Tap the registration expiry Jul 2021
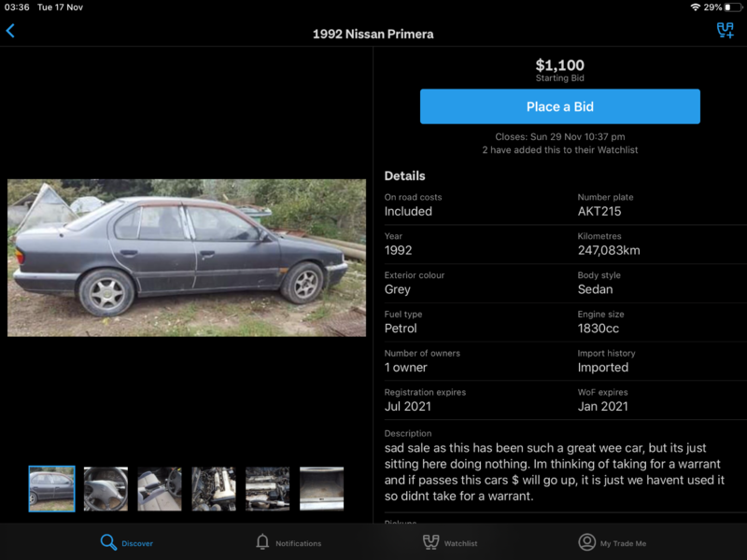Viewport: 747px width, 560px height. click(x=408, y=407)
